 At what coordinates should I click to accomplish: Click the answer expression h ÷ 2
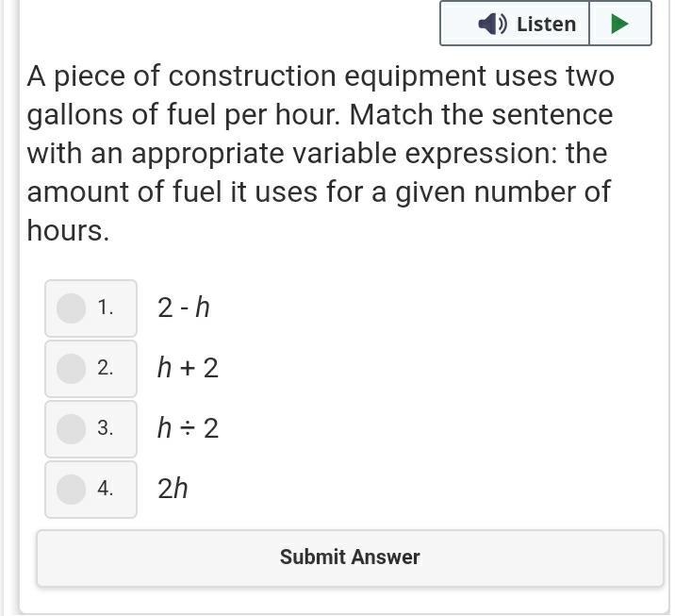click(188, 428)
